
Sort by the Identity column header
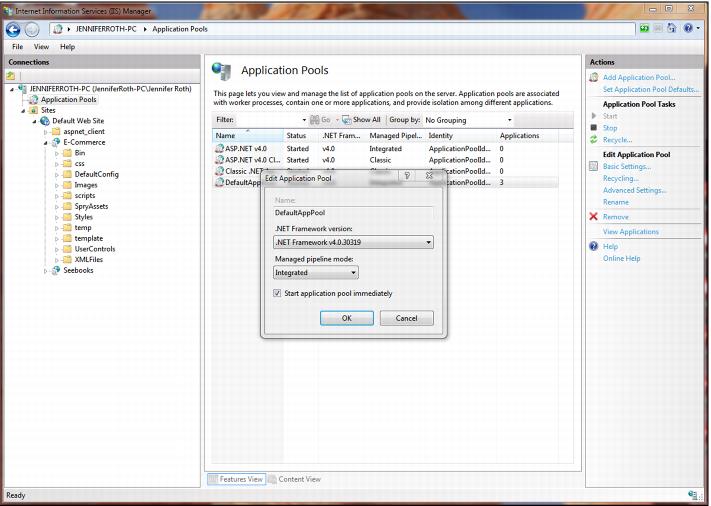461,136
